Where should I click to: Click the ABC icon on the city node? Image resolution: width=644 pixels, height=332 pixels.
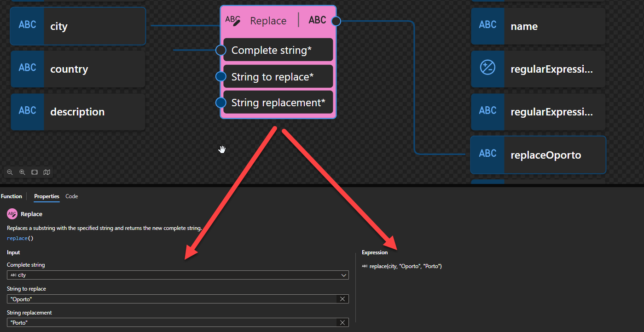tap(27, 25)
